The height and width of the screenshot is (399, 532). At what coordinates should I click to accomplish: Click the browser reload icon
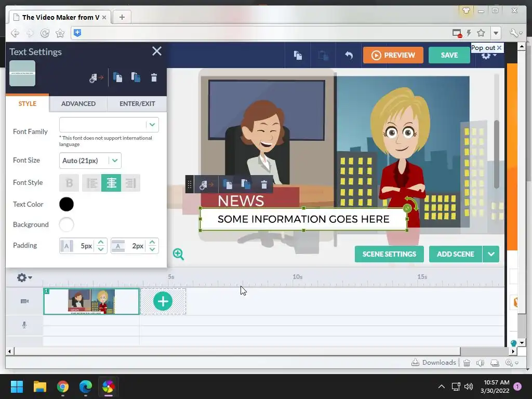point(45,33)
